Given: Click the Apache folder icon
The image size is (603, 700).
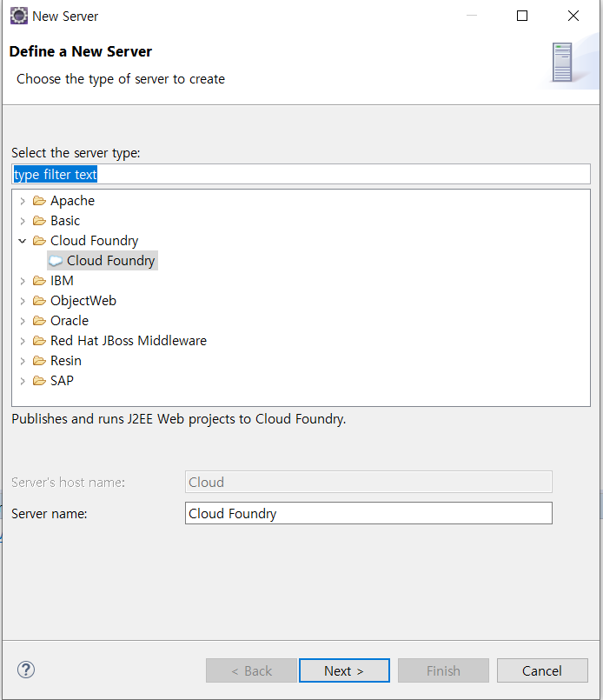Looking at the screenshot, I should pyautogui.click(x=39, y=201).
